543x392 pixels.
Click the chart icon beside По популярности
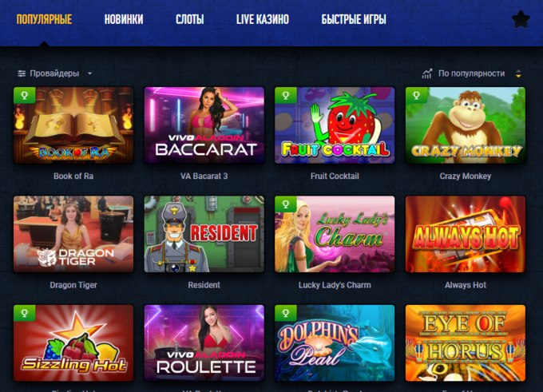(x=427, y=73)
